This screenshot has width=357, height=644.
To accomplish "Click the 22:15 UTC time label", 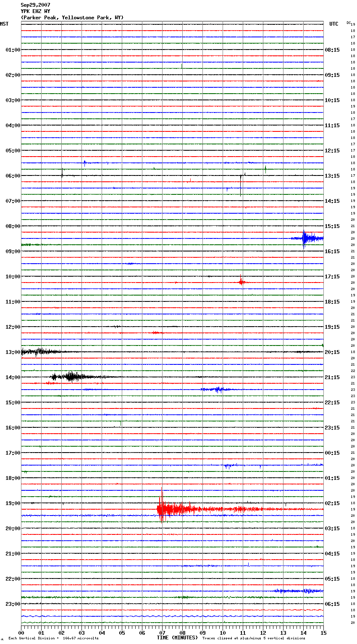I will tap(332, 403).
